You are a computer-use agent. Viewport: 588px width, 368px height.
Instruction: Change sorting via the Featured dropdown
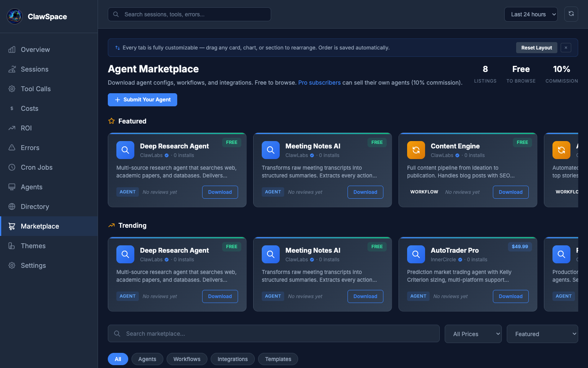(x=542, y=334)
